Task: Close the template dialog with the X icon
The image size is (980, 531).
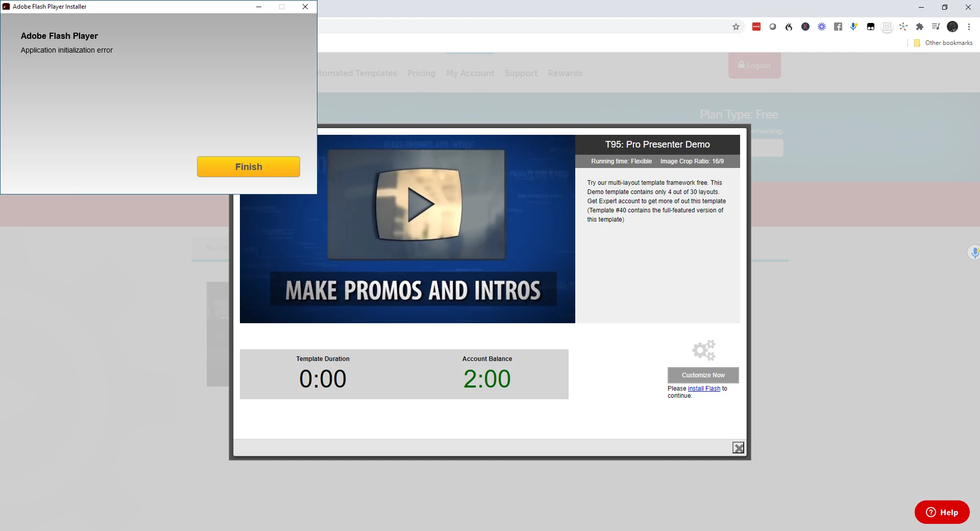Action: (739, 448)
